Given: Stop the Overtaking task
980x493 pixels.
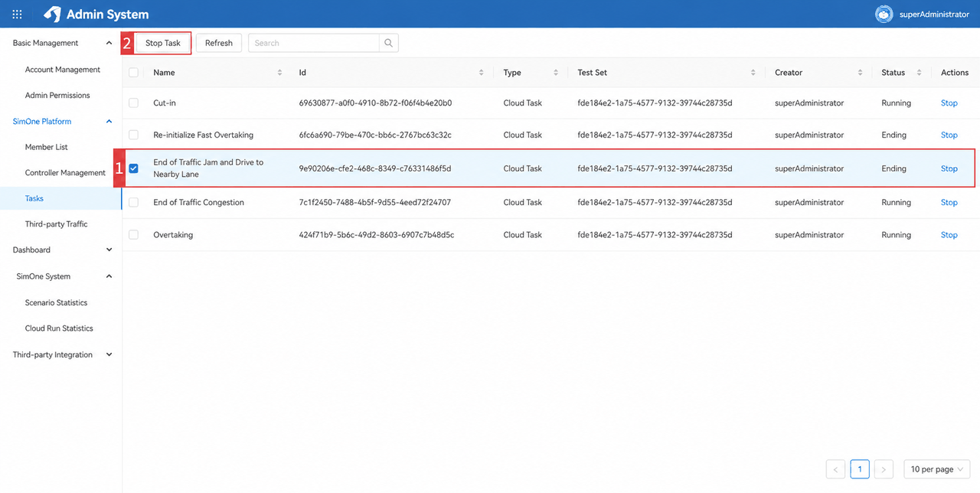Looking at the screenshot, I should pos(949,235).
